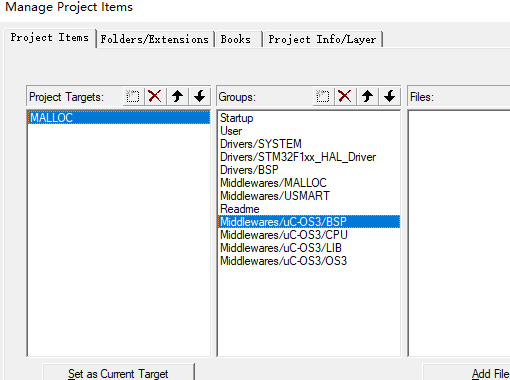Delete the selected group

pyautogui.click(x=345, y=97)
